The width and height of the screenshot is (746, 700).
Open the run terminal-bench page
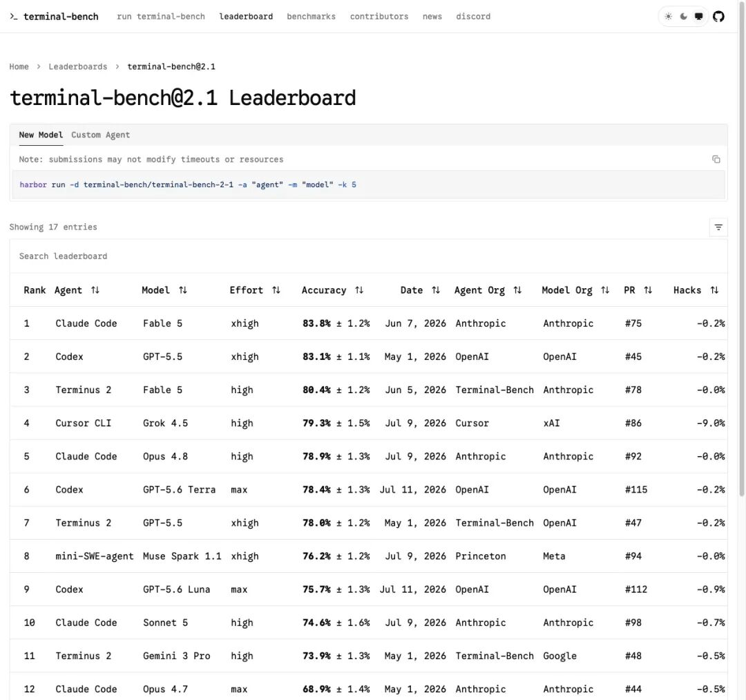[x=161, y=17]
